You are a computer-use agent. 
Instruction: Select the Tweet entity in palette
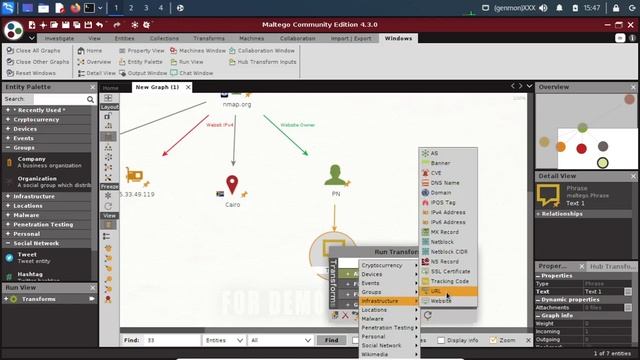pyautogui.click(x=47, y=258)
